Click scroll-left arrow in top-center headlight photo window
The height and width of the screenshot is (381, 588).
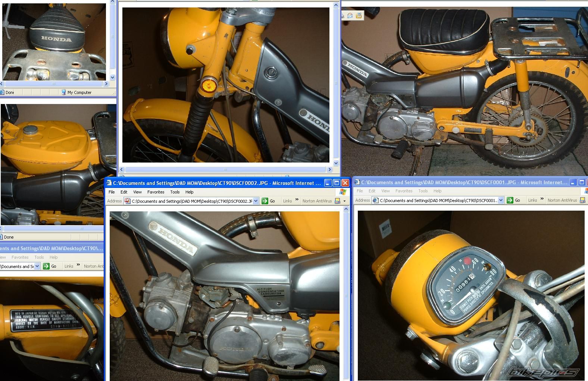[122, 169]
